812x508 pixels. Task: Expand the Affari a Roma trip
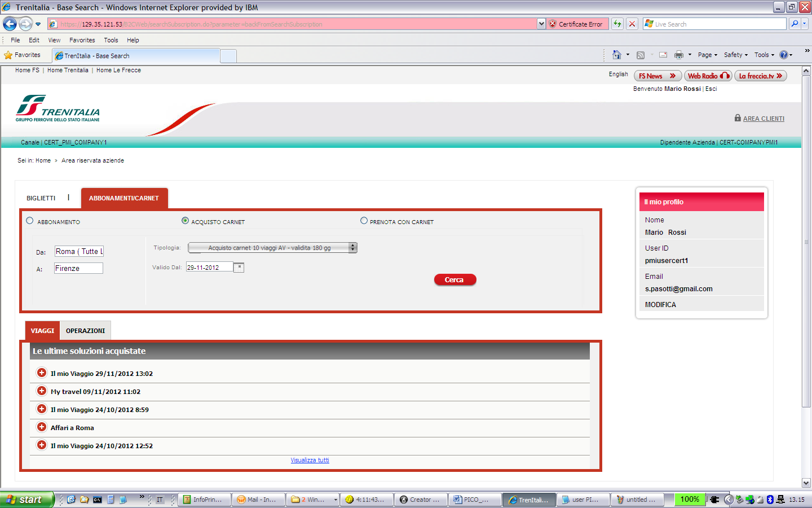pos(42,427)
